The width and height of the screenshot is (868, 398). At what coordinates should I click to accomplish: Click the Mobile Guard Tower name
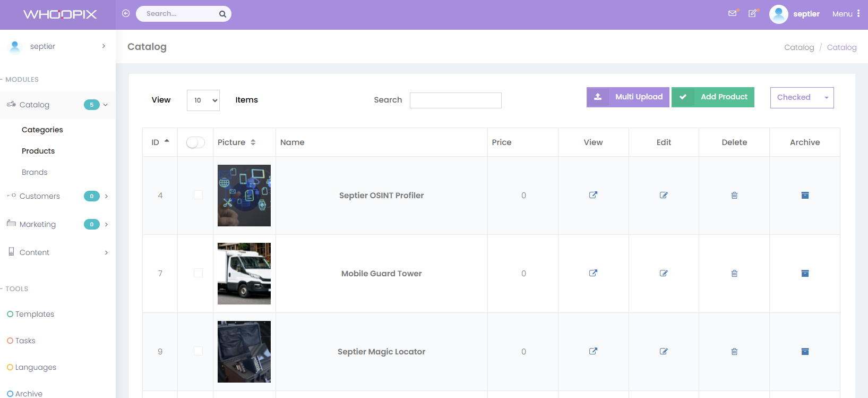tap(381, 274)
